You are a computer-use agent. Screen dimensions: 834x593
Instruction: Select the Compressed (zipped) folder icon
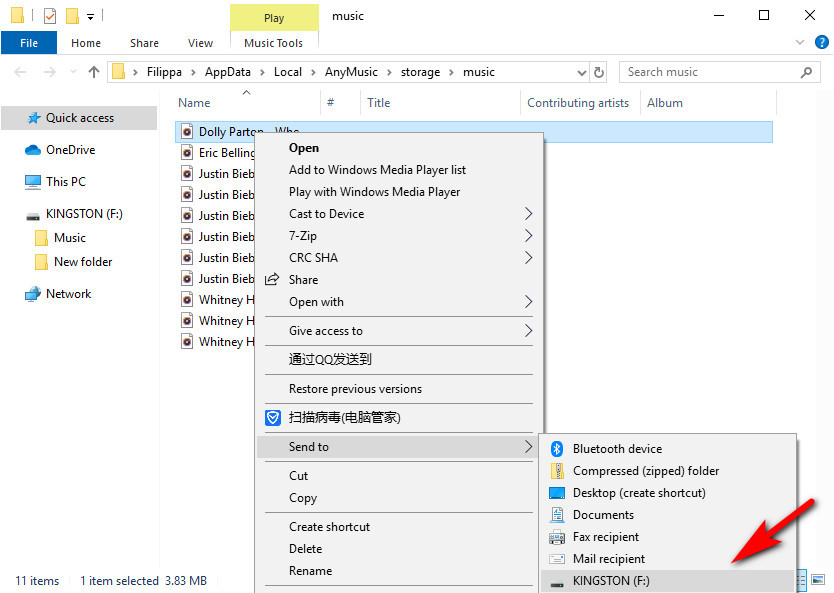coord(557,471)
